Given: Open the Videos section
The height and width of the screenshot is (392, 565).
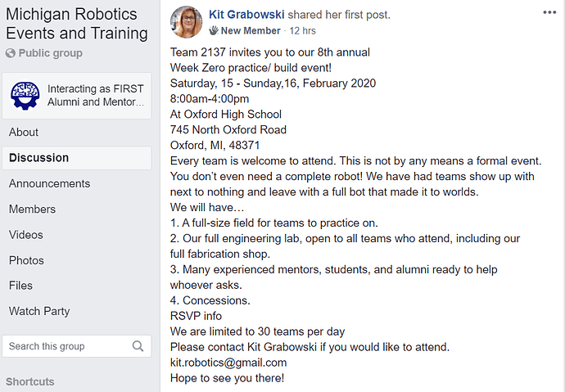Looking at the screenshot, I should click(x=26, y=235).
